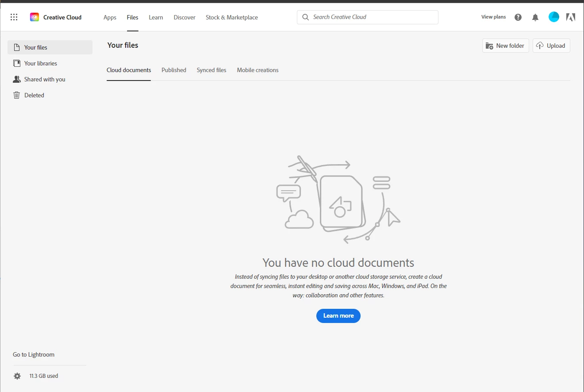584x392 pixels.
Task: Click the Creative Cloud title text
Action: click(x=62, y=17)
